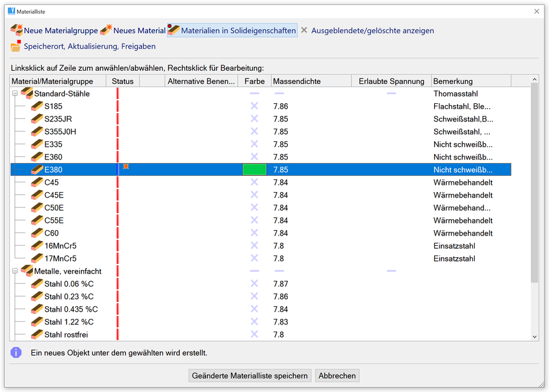Collapse the Metalle, vereinfacht group
This screenshot has height=392, width=549.
(15, 271)
